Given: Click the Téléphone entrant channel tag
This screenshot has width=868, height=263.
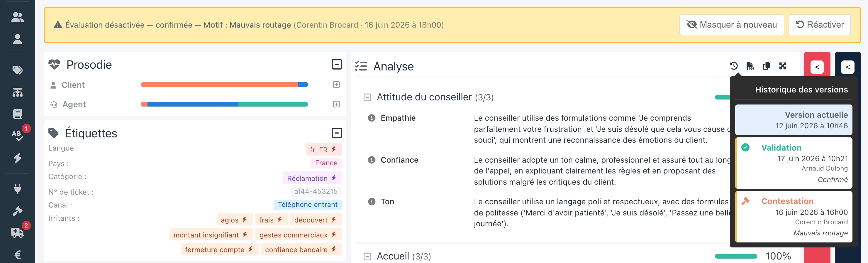Looking at the screenshot, I should coord(308,205).
